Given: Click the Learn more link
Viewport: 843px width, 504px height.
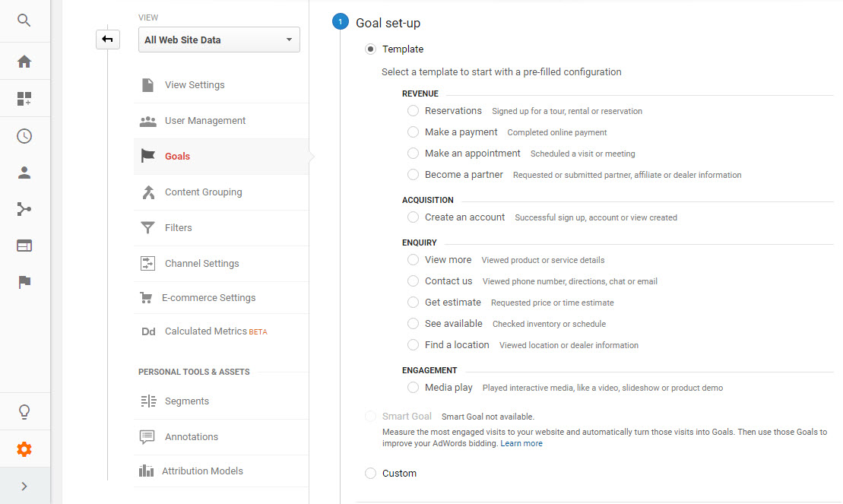Looking at the screenshot, I should coord(521,444).
